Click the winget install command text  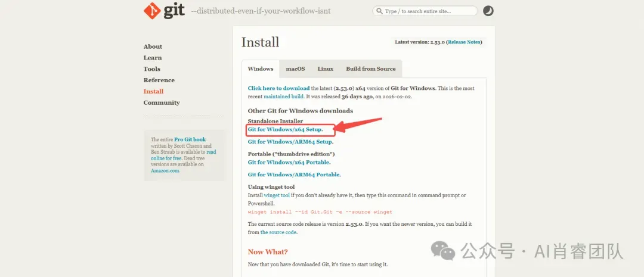click(x=320, y=212)
